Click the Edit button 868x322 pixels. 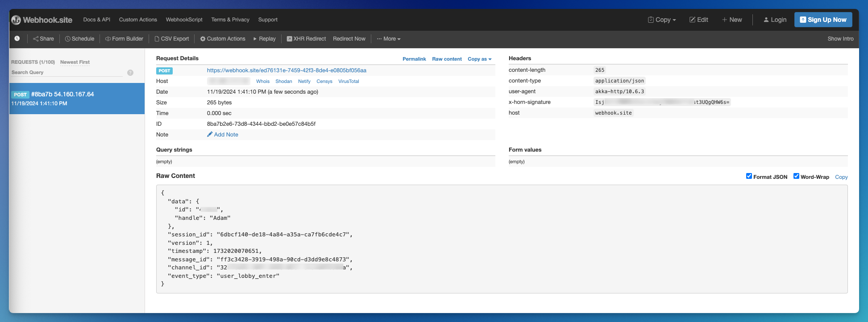click(699, 20)
